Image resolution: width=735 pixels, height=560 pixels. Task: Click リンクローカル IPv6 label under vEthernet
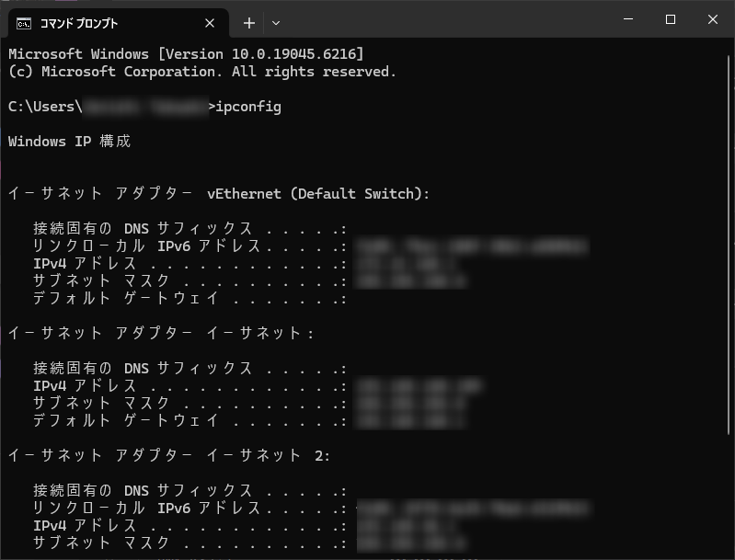coord(146,246)
